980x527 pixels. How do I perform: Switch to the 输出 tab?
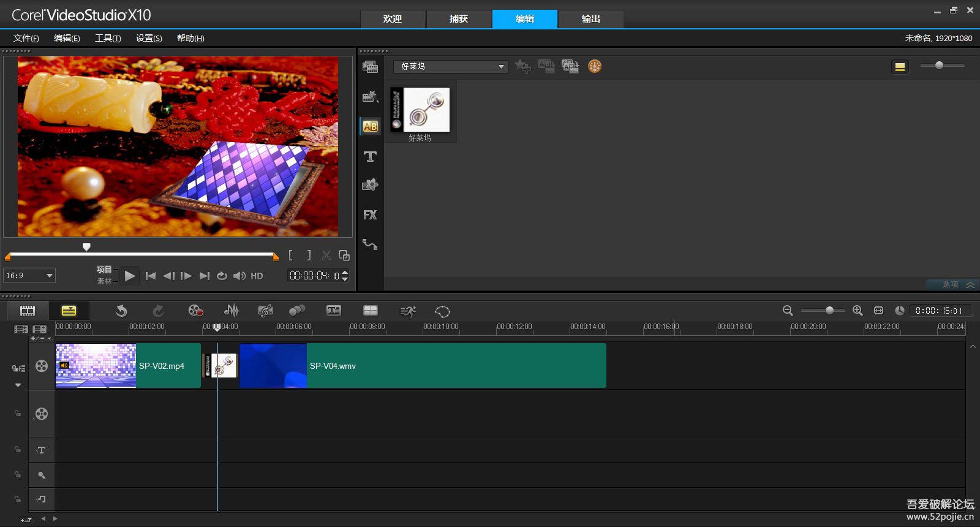point(590,19)
